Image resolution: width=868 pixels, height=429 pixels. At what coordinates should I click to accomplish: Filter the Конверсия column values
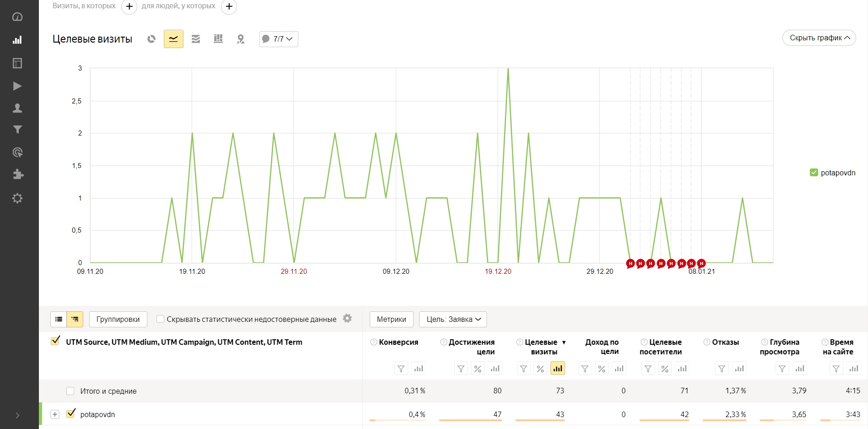pos(401,369)
